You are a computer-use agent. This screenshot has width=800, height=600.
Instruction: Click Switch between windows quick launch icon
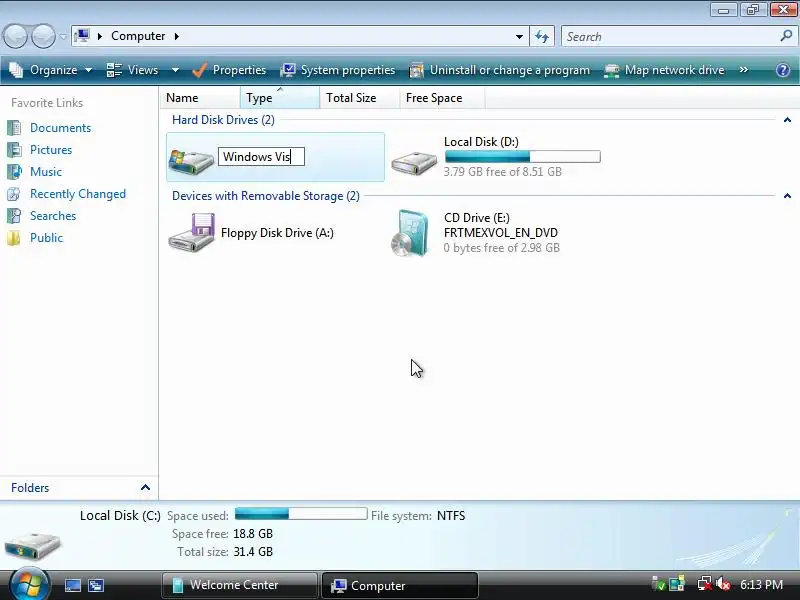click(96, 585)
